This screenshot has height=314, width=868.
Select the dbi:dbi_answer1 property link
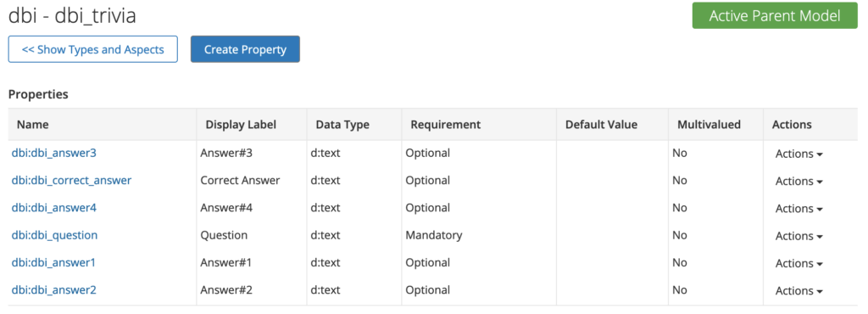click(x=53, y=262)
